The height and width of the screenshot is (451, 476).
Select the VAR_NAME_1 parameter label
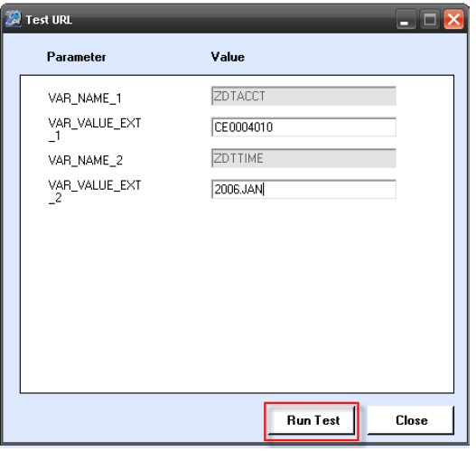point(85,99)
